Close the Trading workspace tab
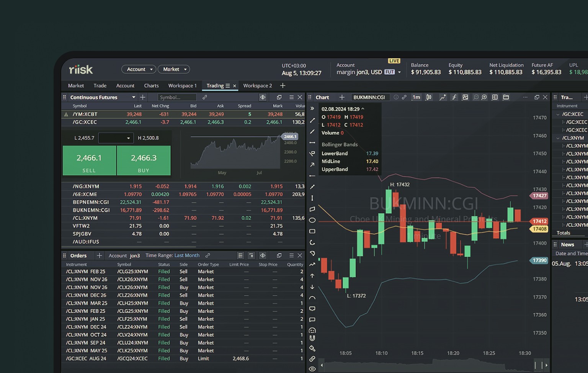Screen dimensions: 588x373 coord(235,86)
